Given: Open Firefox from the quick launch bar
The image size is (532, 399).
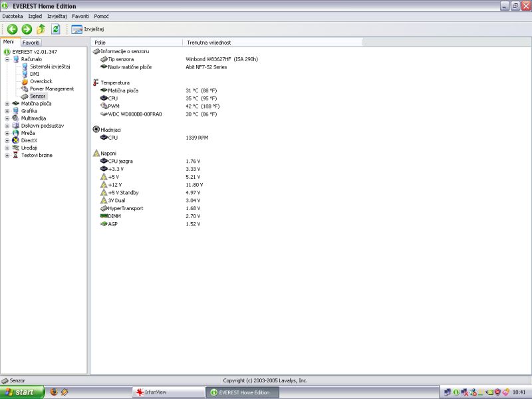Looking at the screenshot, I should [54, 392].
